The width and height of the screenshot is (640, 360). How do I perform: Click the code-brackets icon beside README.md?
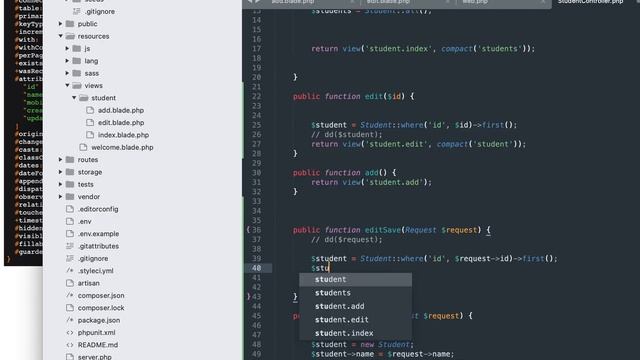[x=70, y=345]
